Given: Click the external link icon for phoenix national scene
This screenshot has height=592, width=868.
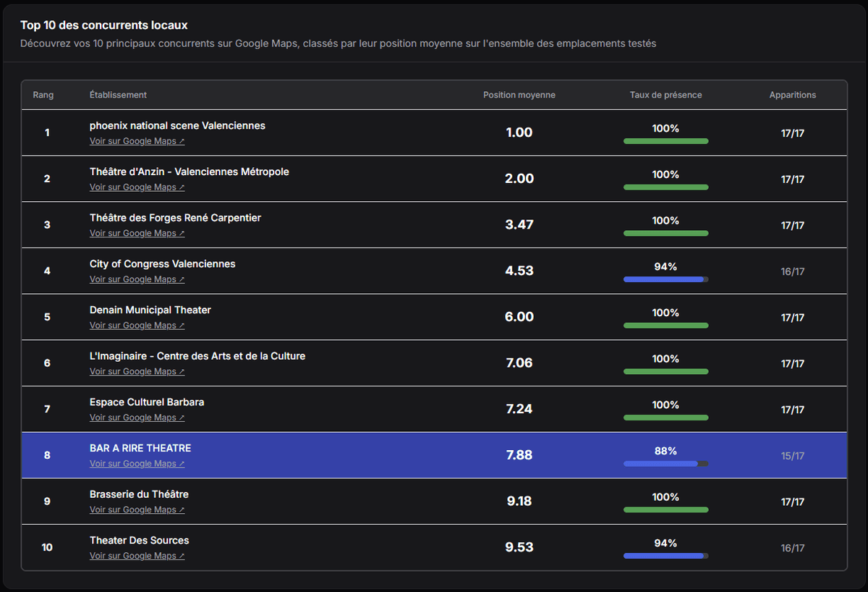Looking at the screenshot, I should 181,141.
